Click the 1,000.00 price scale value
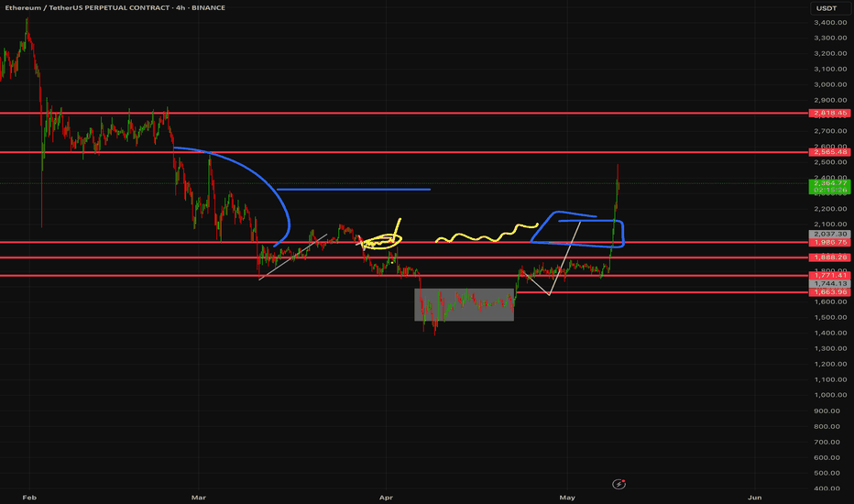This screenshot has width=854, height=504. 830,395
